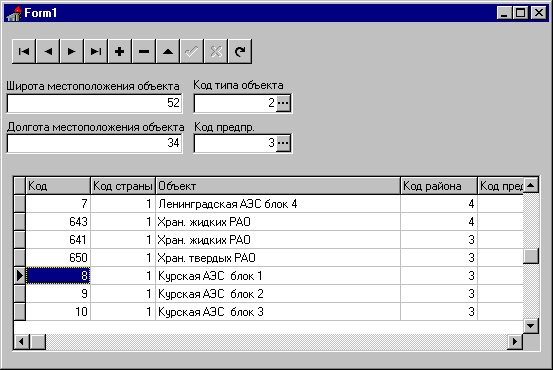553x370 pixels.
Task: Click grid's vertical scrollbar down arrow
Action: (x=531, y=326)
